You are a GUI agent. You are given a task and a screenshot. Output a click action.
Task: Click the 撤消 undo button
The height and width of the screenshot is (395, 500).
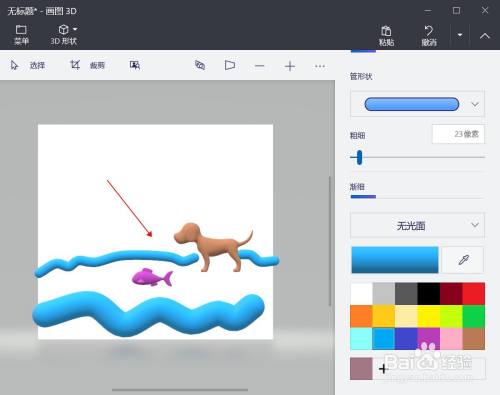tap(429, 36)
